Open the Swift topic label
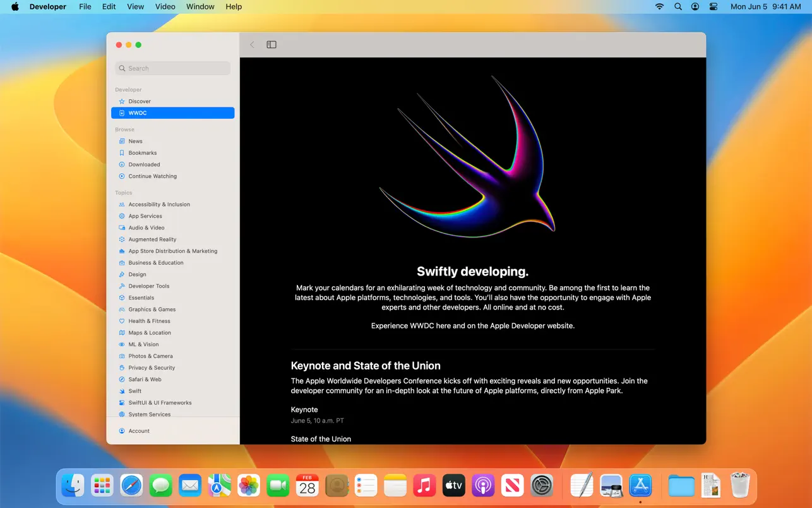The height and width of the screenshot is (508, 812). (135, 391)
